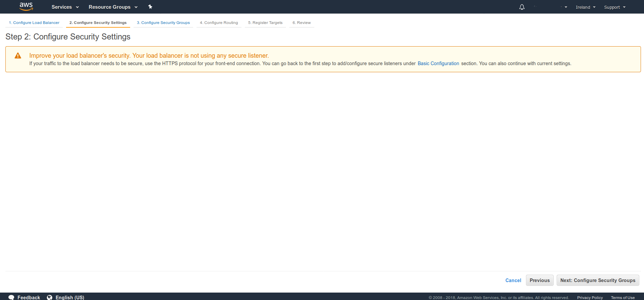Cancel the load balancer wizard

tap(513, 280)
